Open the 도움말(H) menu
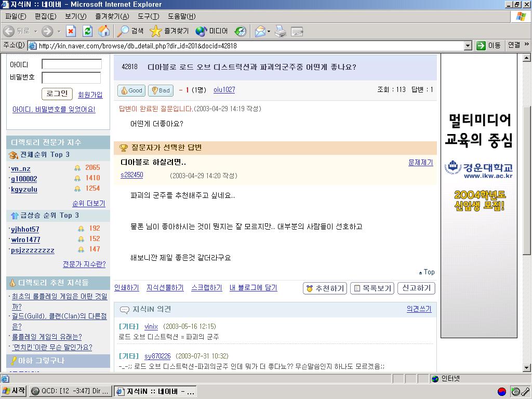The width and height of the screenshot is (532, 399). [181, 16]
